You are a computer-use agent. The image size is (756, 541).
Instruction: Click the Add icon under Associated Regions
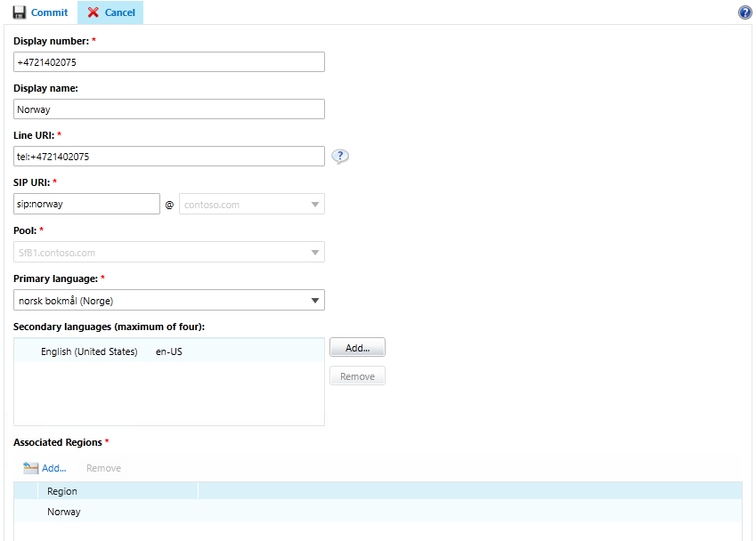32,468
